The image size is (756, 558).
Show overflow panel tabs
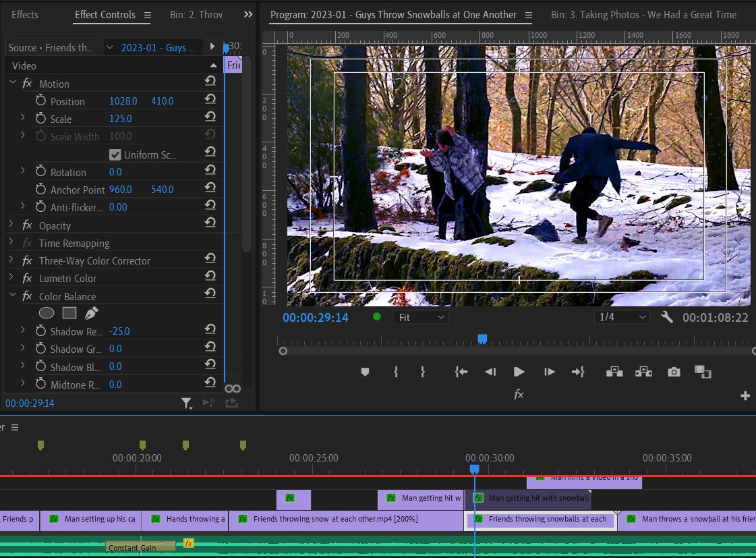point(248,14)
